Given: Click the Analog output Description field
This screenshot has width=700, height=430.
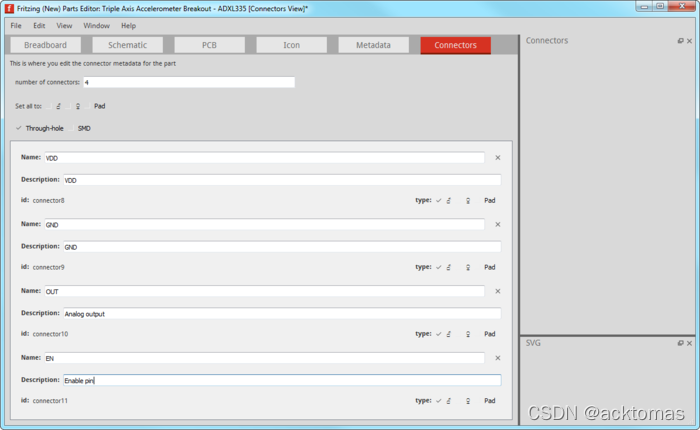Looking at the screenshot, I should 282,313.
